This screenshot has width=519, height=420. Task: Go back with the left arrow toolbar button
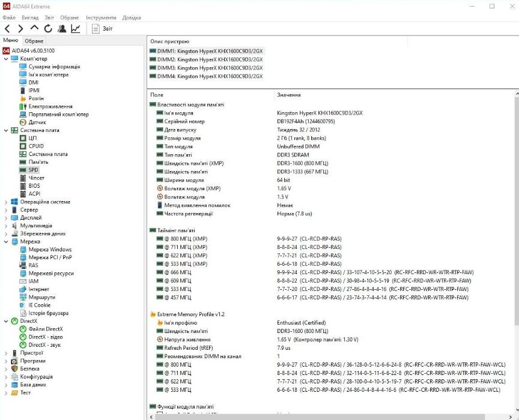coord(7,29)
